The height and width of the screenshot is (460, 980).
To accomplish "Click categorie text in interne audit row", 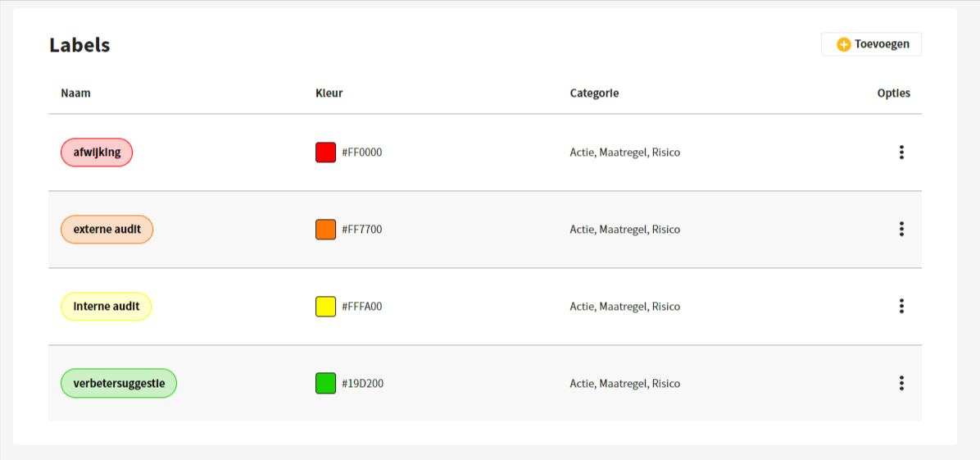I will (625, 306).
